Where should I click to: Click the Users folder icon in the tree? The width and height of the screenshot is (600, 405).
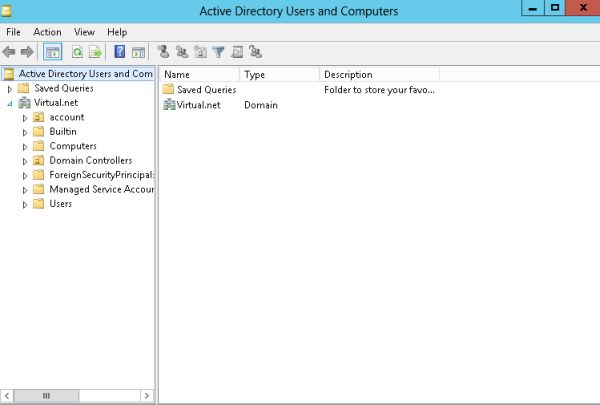[x=38, y=204]
